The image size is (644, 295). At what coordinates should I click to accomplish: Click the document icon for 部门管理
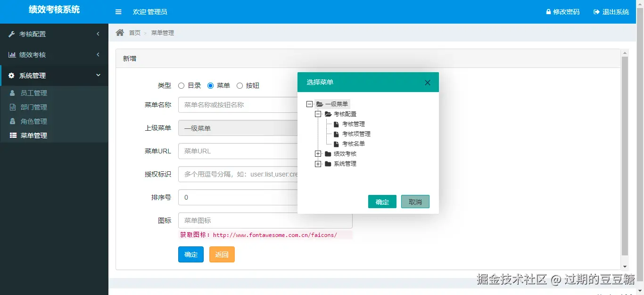pyautogui.click(x=13, y=107)
